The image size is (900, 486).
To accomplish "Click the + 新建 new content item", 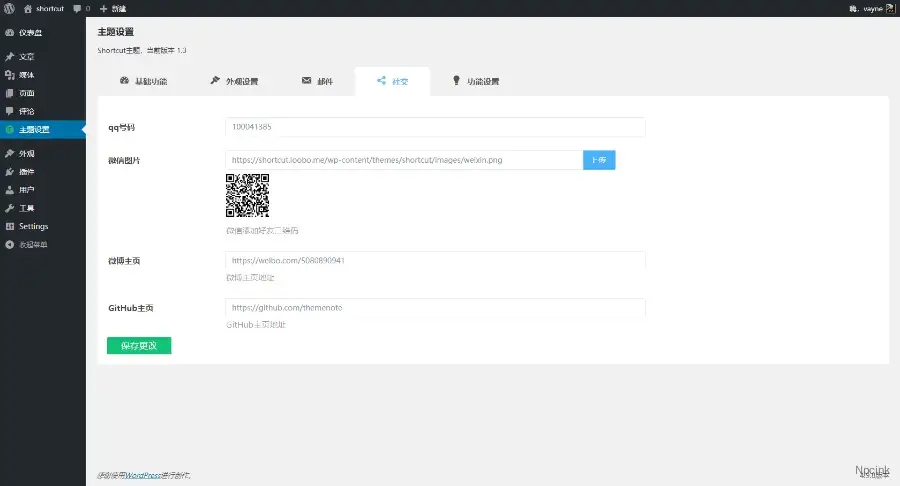I will pos(112,9).
